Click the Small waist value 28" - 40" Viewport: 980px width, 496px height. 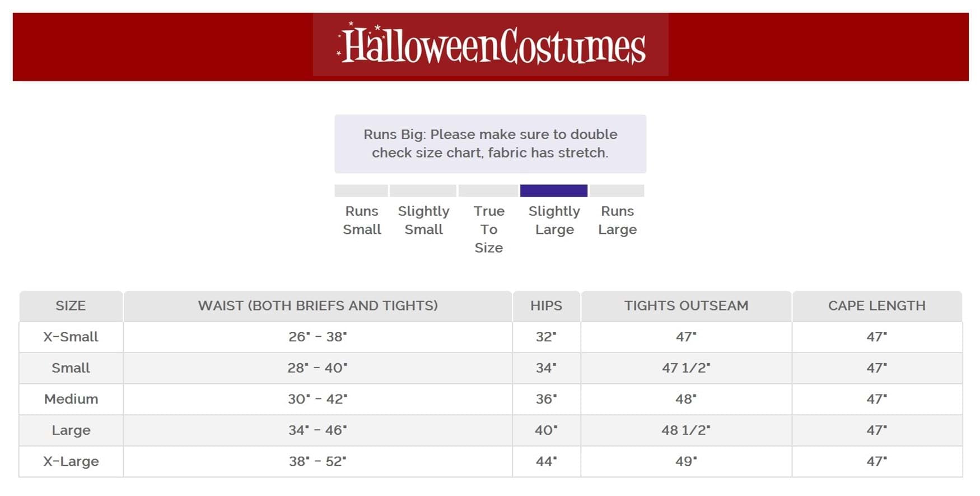(x=318, y=368)
